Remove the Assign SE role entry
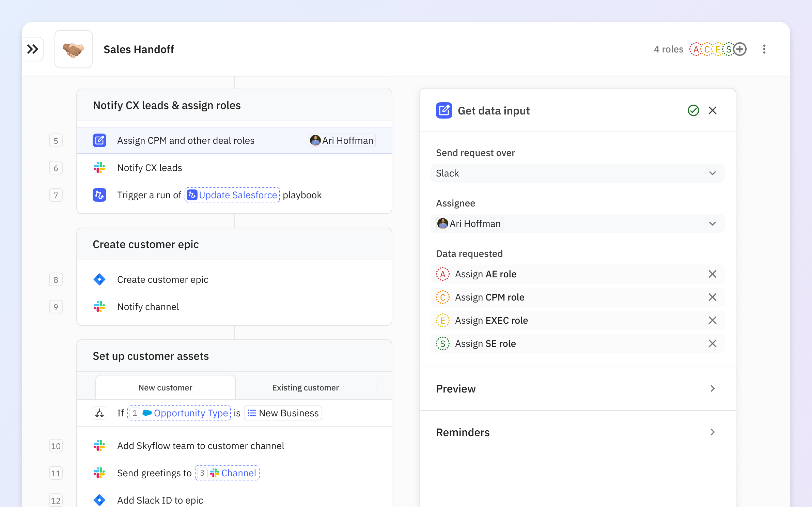The height and width of the screenshot is (507, 812). [712, 343]
